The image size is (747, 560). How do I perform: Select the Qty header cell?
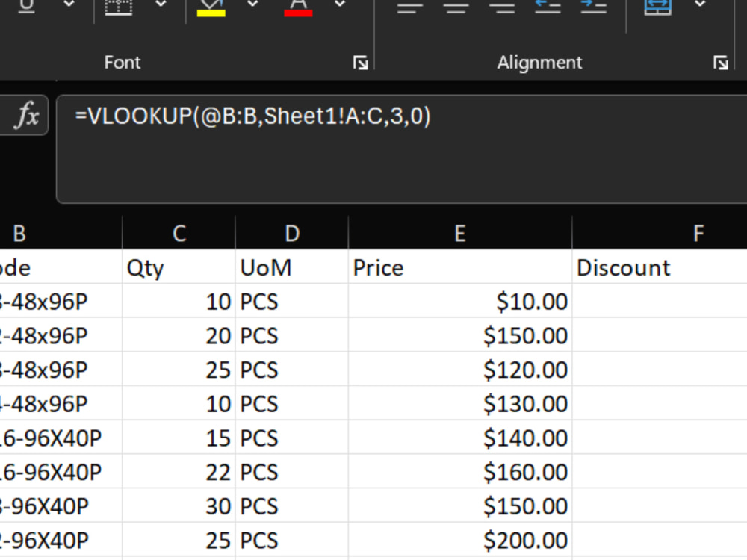tap(179, 267)
